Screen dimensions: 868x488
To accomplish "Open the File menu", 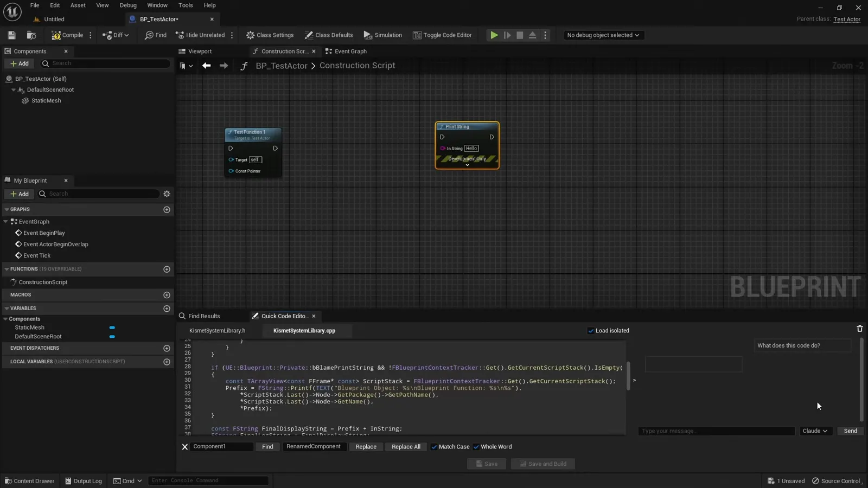I will pos(35,5).
